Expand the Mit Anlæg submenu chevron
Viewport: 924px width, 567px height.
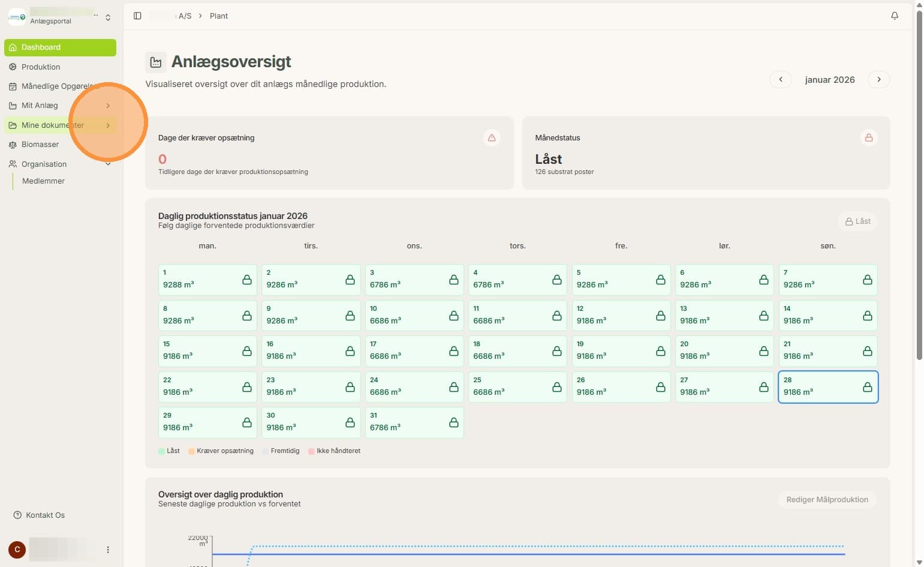[x=108, y=106]
